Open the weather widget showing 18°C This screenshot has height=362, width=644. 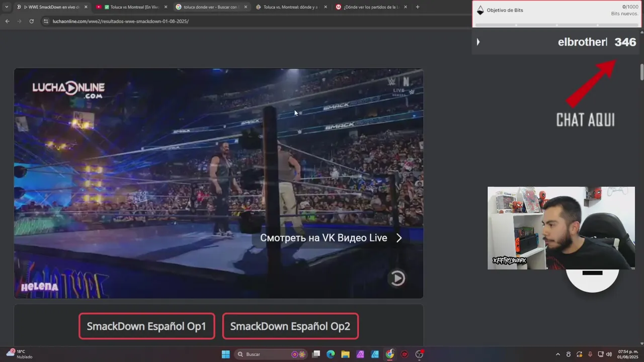coord(20,354)
